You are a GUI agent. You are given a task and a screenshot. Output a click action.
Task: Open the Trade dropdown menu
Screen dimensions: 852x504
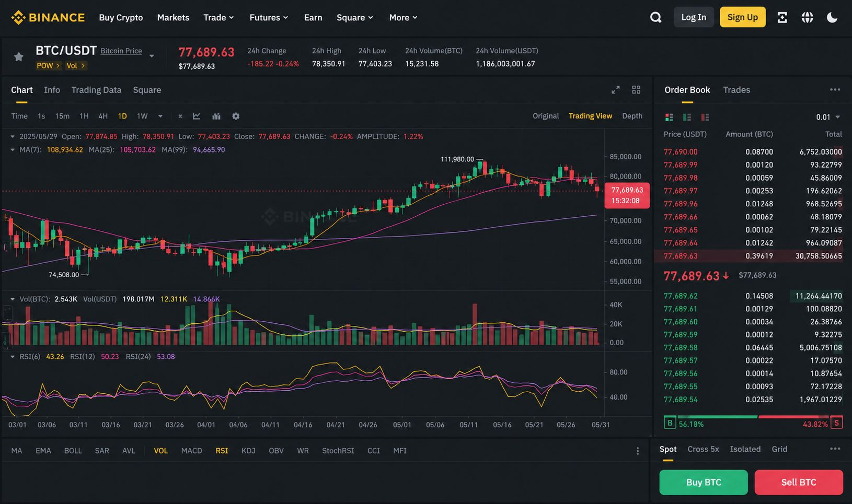(x=218, y=17)
